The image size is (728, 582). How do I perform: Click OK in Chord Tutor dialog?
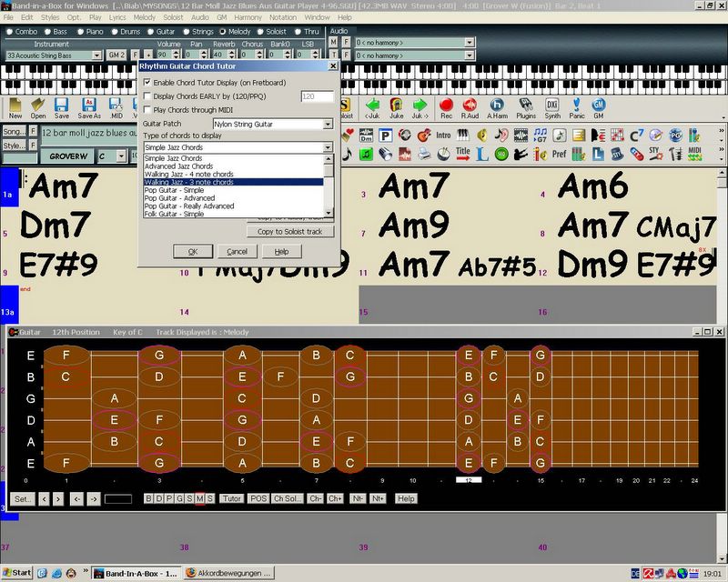[193, 251]
